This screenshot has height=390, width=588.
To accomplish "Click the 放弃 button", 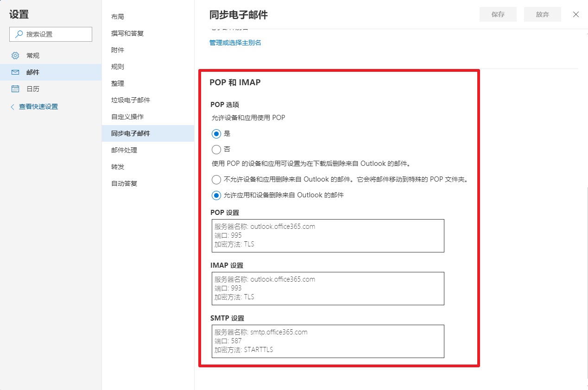I will click(x=543, y=14).
